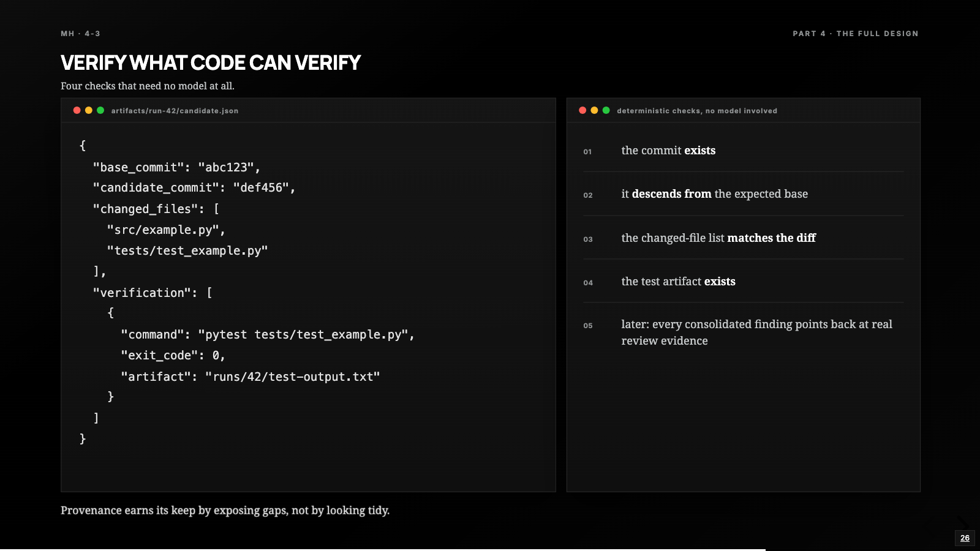Viewport: 980px width, 551px height.
Task: Click the green dot in candidate.json window
Action: point(100,110)
